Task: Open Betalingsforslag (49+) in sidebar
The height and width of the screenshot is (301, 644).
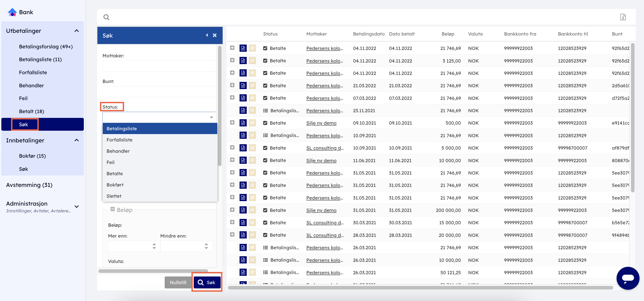Action: (x=46, y=47)
